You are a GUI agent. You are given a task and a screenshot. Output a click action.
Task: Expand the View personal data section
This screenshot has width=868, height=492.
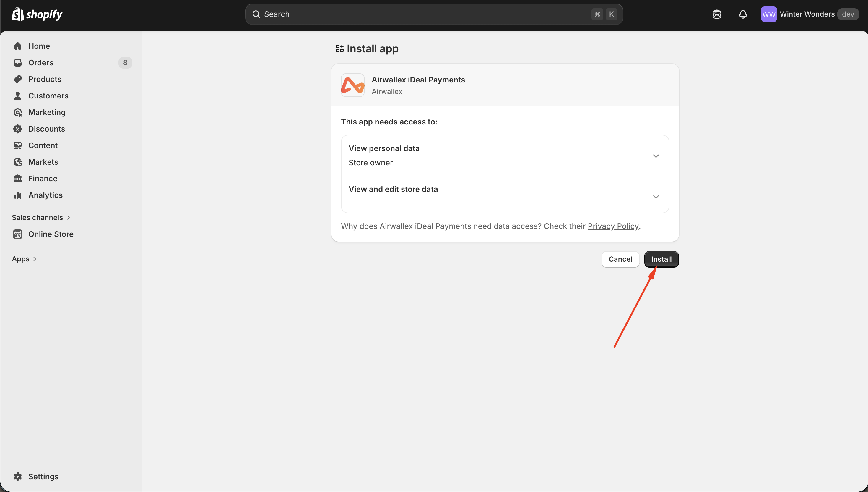click(655, 156)
